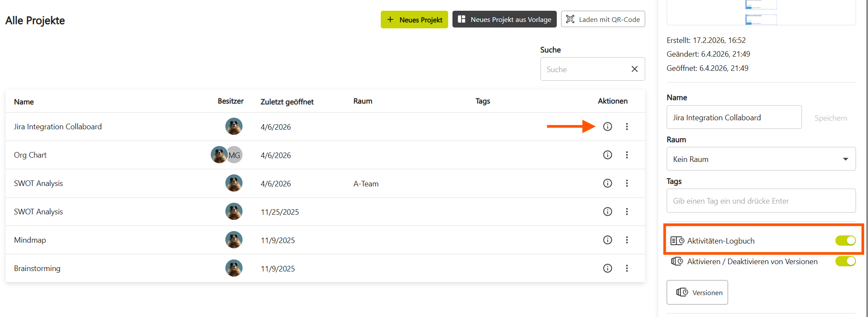Open info for Jira Integration Collaboard
The height and width of the screenshot is (317, 868).
pyautogui.click(x=607, y=126)
